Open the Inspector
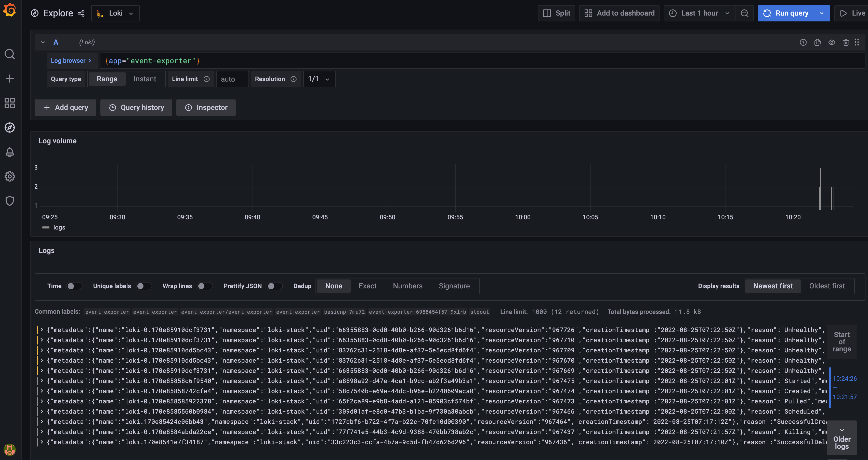 point(206,108)
